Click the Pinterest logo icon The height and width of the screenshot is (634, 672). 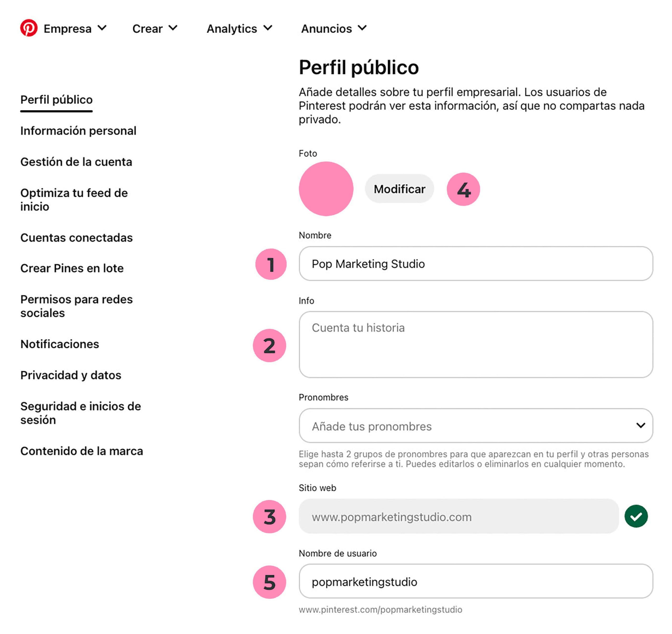29,28
